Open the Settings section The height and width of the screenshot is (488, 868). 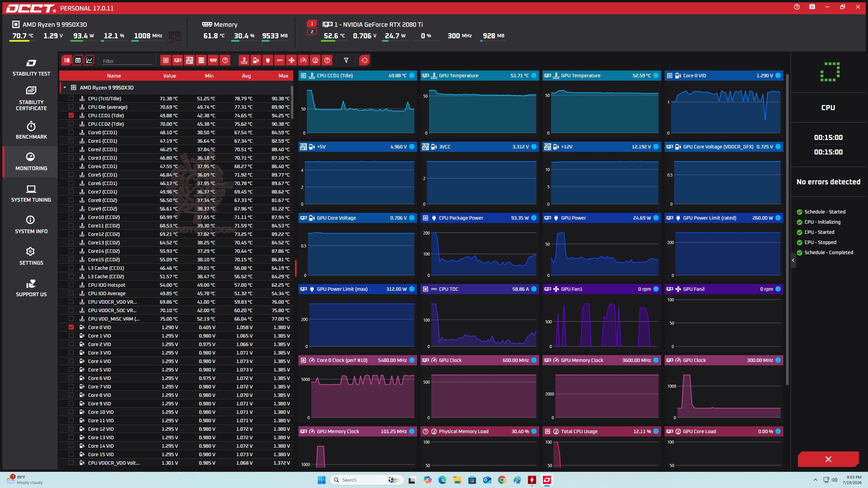(x=31, y=257)
